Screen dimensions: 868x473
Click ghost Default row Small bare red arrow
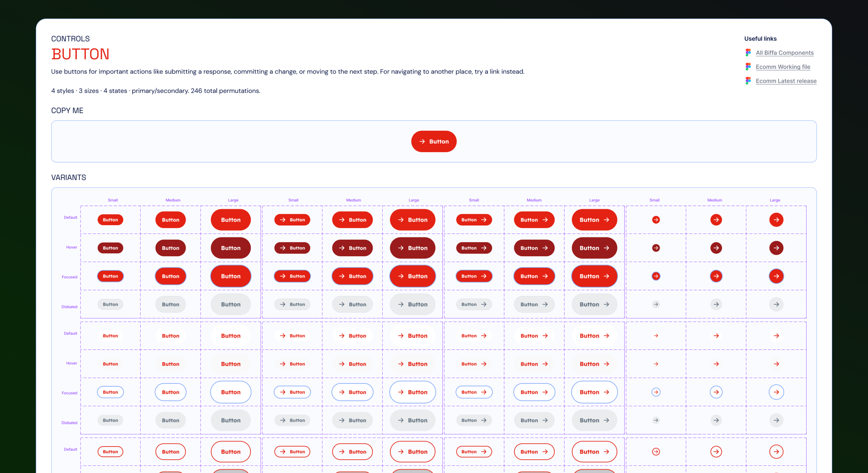coord(656,336)
